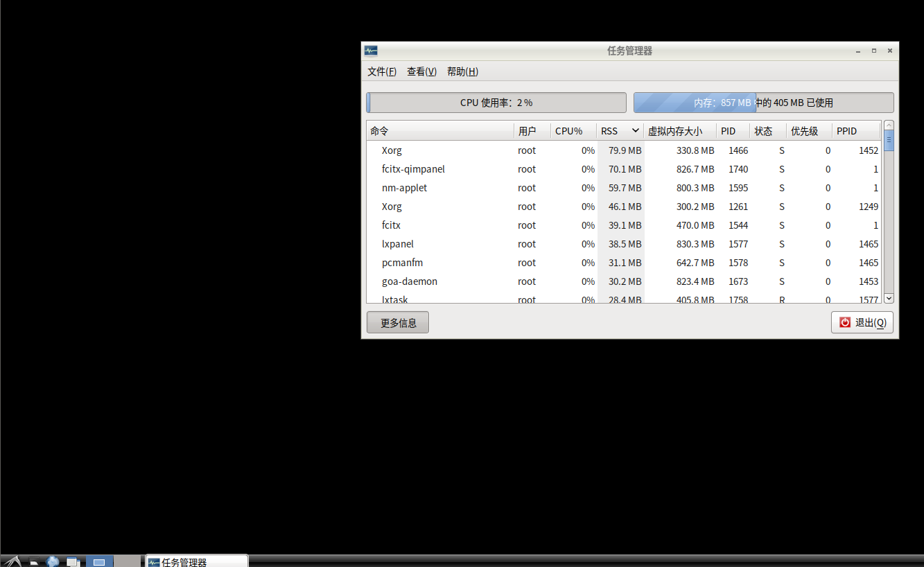Click the 退出(Q) button label
This screenshot has width=924, height=567.
pos(871,322)
